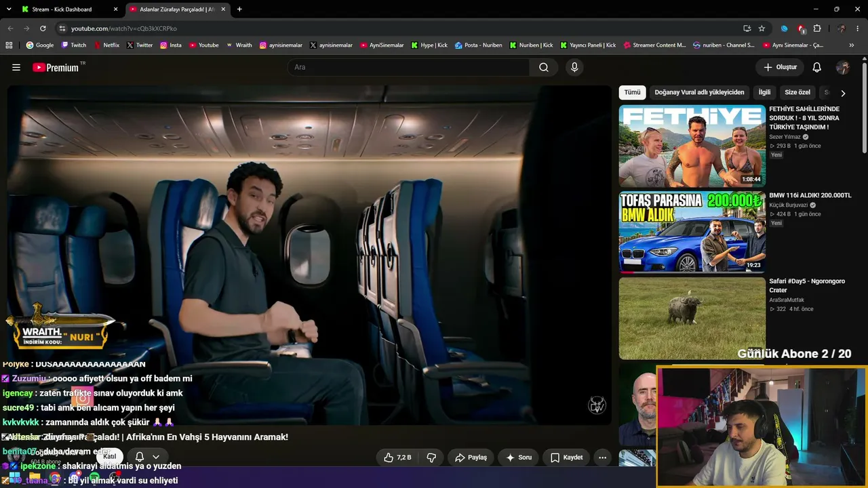
Task: Select the Size özel filter chip
Action: pos(797,92)
